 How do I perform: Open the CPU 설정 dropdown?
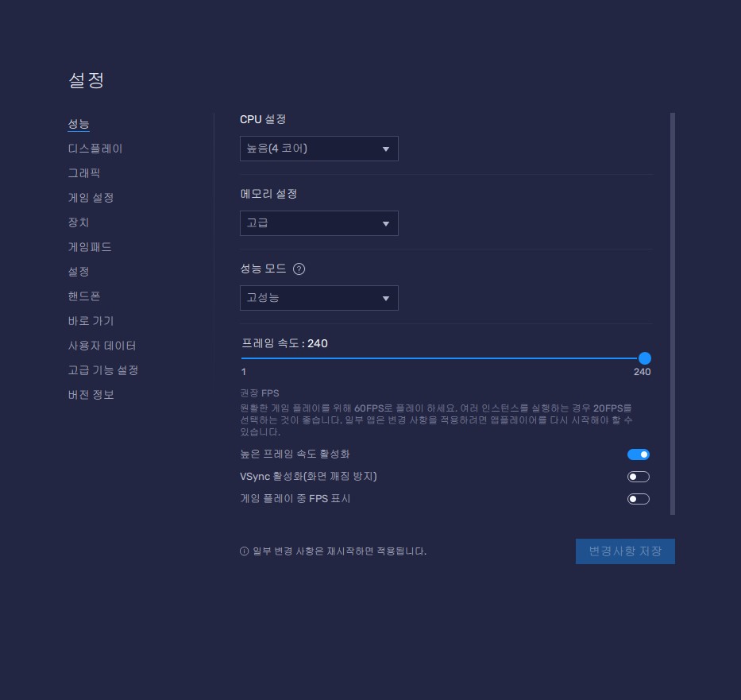pos(318,149)
